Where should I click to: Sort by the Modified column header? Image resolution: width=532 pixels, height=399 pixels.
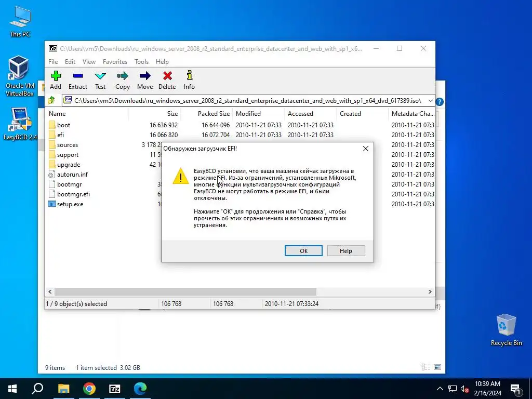pyautogui.click(x=258, y=114)
